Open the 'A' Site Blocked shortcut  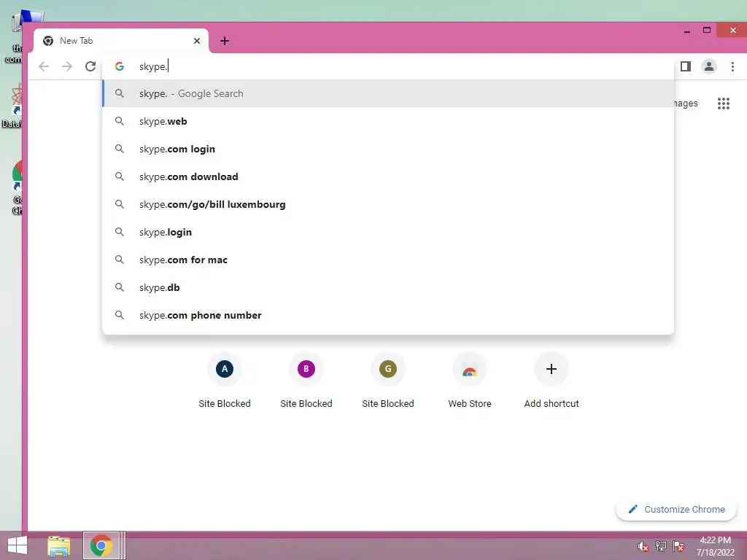[x=225, y=381]
